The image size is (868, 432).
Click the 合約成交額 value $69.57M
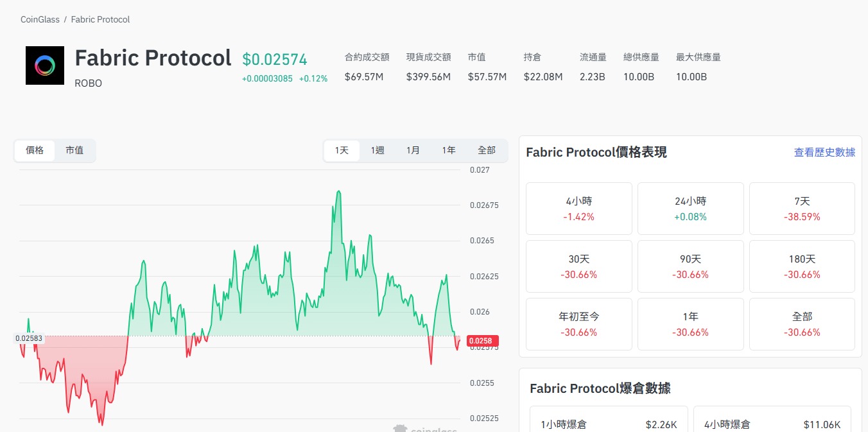pyautogui.click(x=364, y=77)
